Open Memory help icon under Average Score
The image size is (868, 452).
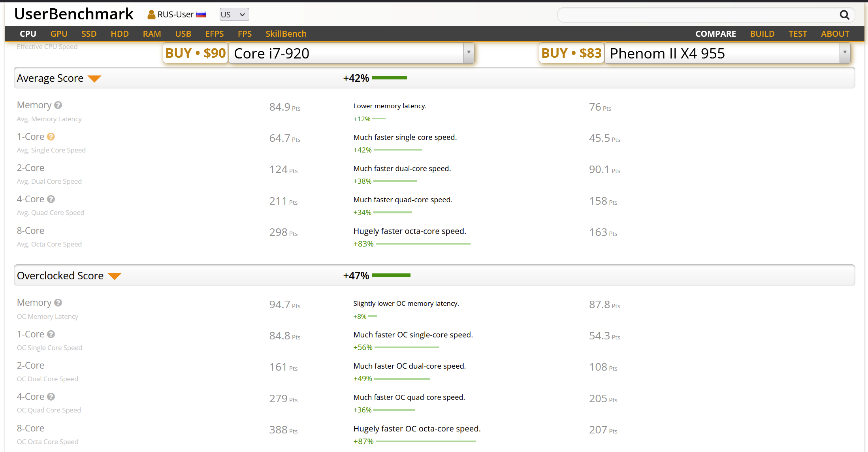pyautogui.click(x=58, y=105)
